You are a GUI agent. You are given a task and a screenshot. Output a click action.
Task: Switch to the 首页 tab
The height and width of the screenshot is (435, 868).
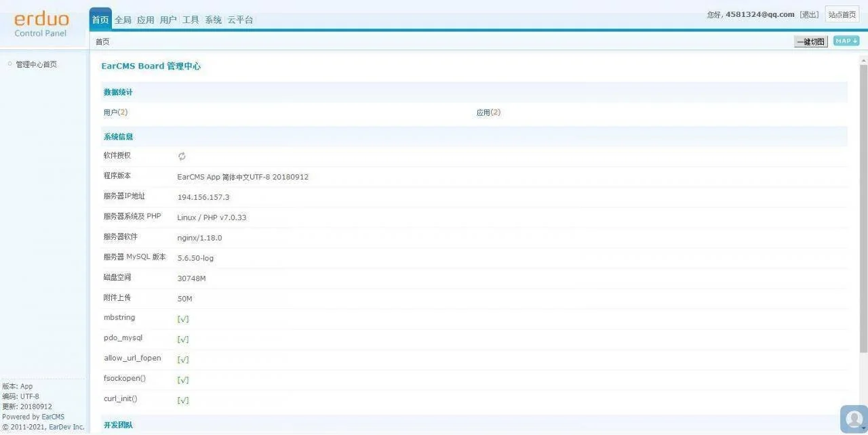[x=100, y=20]
